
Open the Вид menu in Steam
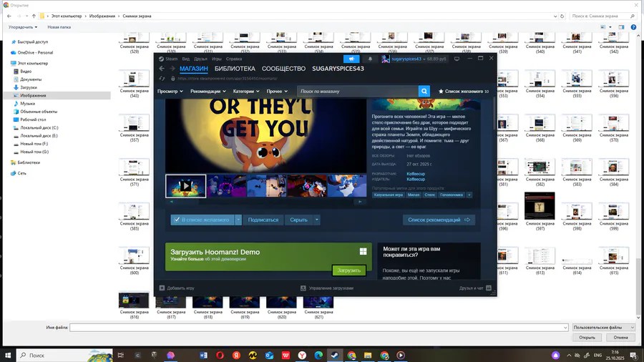tap(185, 59)
